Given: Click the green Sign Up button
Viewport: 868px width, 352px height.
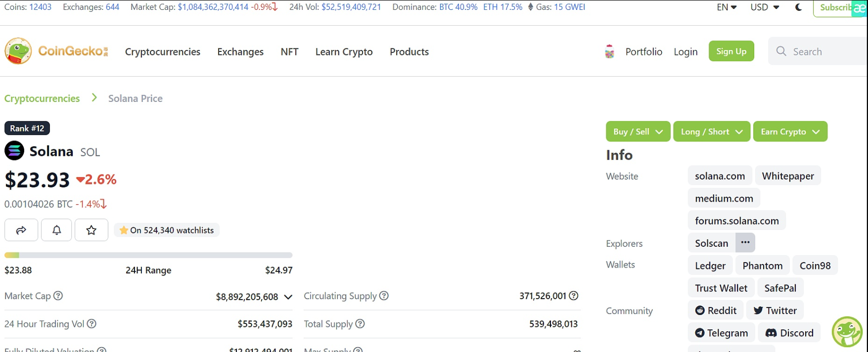Looking at the screenshot, I should click(x=731, y=51).
